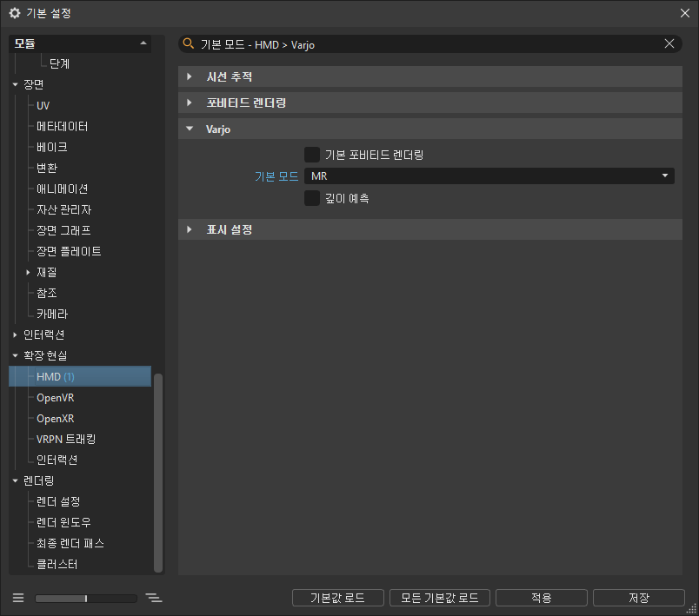
Task: Select the 렌더 설정 item
Action: pyautogui.click(x=58, y=501)
